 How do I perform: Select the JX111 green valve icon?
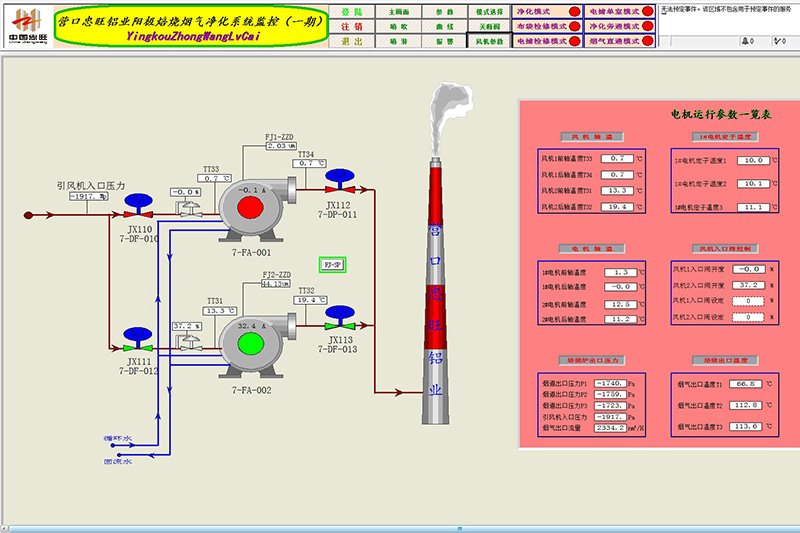tap(136, 333)
